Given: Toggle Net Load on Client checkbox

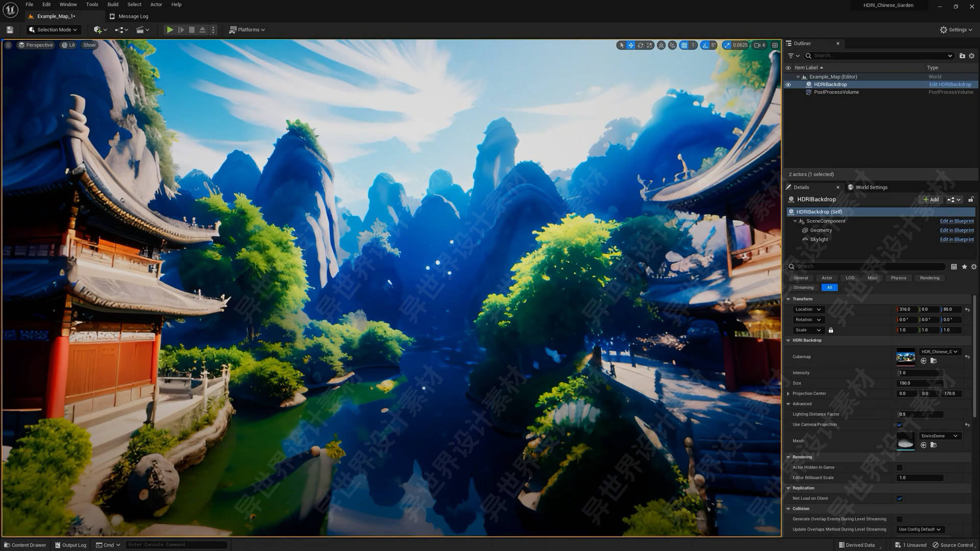Looking at the screenshot, I should click(x=899, y=498).
